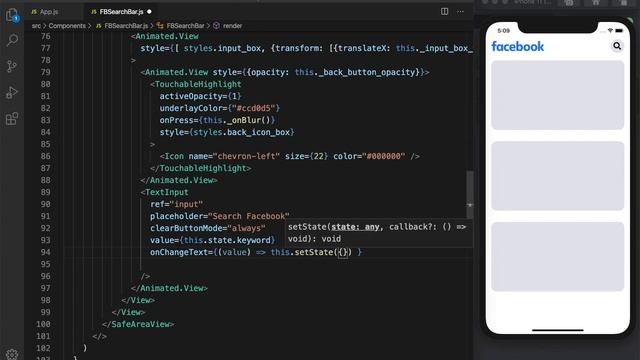Open the editor More Actions menu

tap(460, 11)
